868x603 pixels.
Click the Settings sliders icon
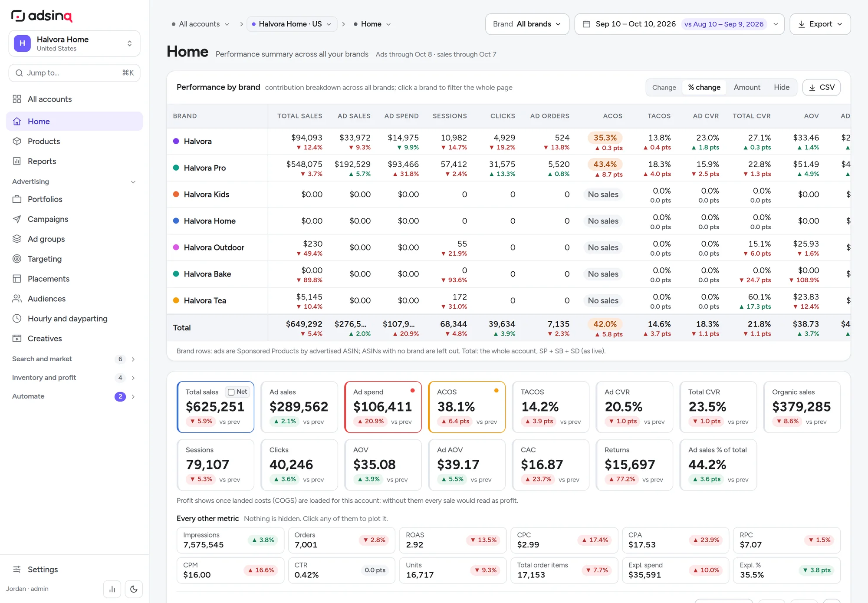coord(17,569)
